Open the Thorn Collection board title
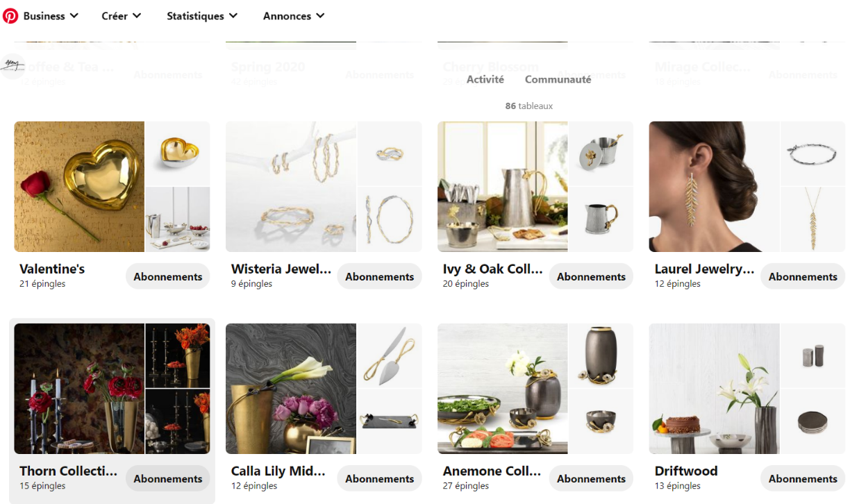The height and width of the screenshot is (504, 850). click(x=69, y=471)
